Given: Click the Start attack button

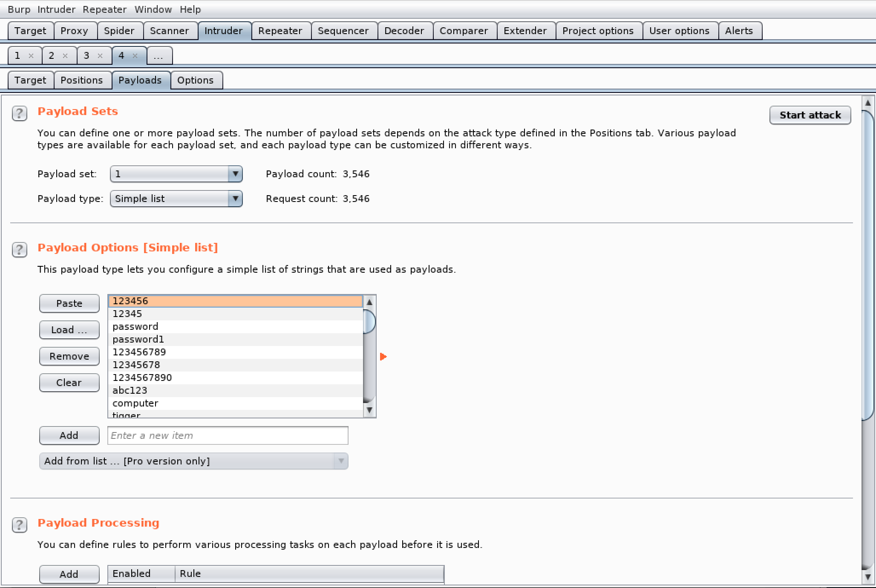Looking at the screenshot, I should [810, 115].
